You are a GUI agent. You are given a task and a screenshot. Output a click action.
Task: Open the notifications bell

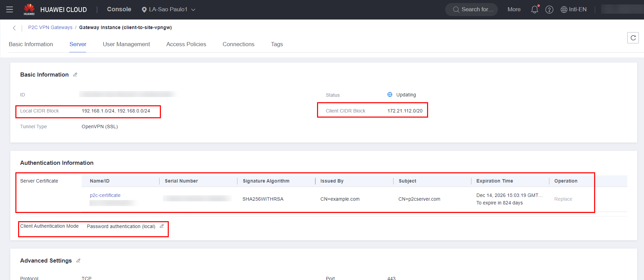pyautogui.click(x=534, y=10)
